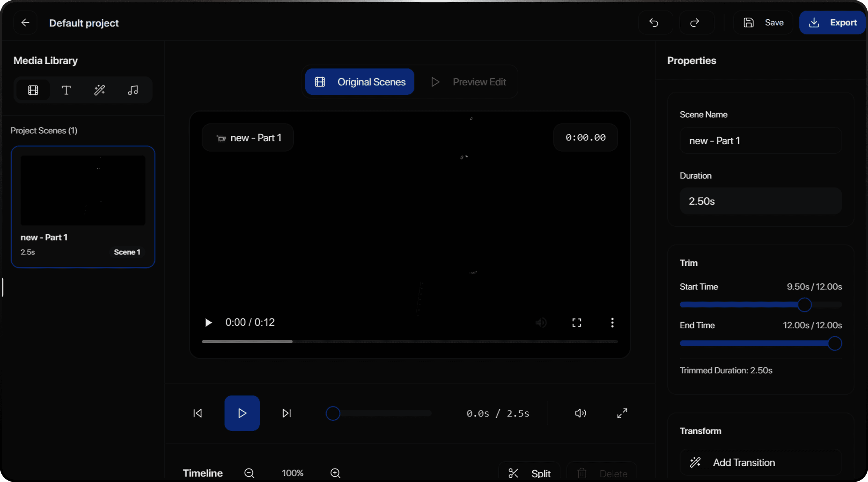Open the effects magic wand tab

click(x=99, y=90)
